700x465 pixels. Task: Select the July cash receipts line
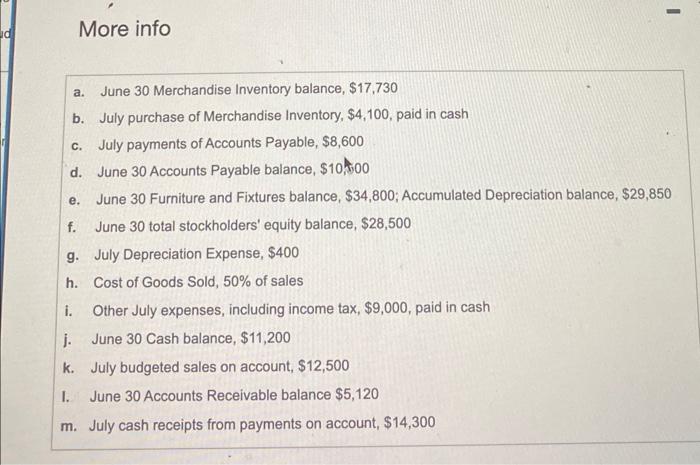[262, 423]
